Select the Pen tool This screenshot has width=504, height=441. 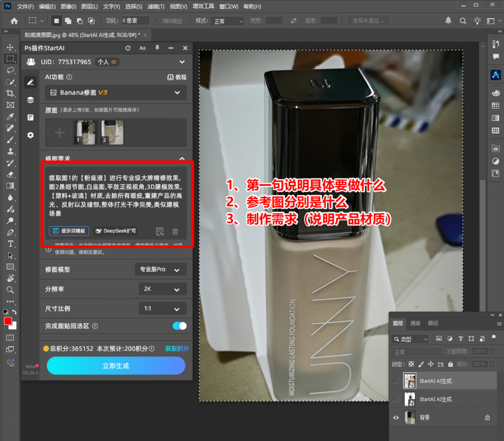click(x=10, y=232)
